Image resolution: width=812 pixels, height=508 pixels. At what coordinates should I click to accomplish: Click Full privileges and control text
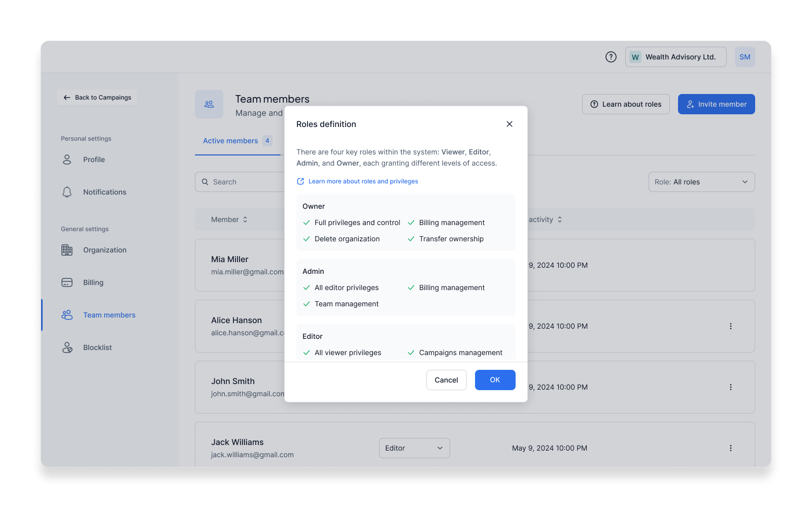(357, 223)
